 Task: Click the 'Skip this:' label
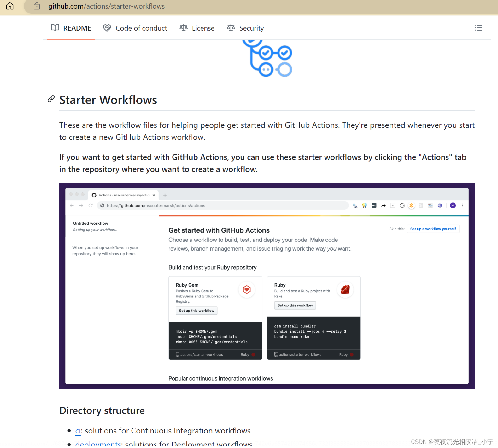[397, 229]
